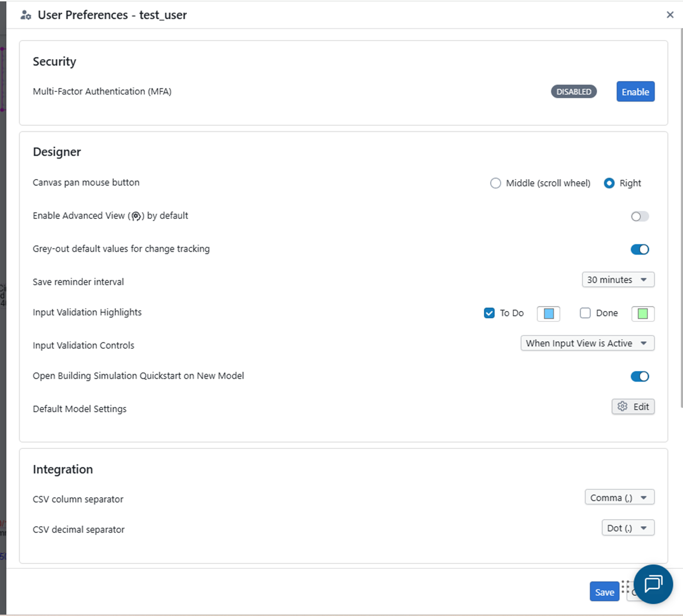
Task: Click the Multi-Factor Authentication (MFA) label
Action: point(102,91)
